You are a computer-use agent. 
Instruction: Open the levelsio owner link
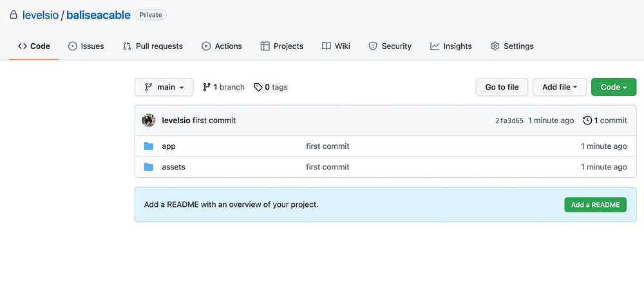41,15
